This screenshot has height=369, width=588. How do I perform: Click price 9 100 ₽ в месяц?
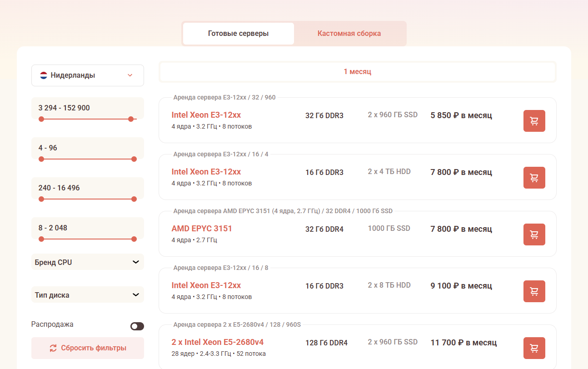point(461,286)
